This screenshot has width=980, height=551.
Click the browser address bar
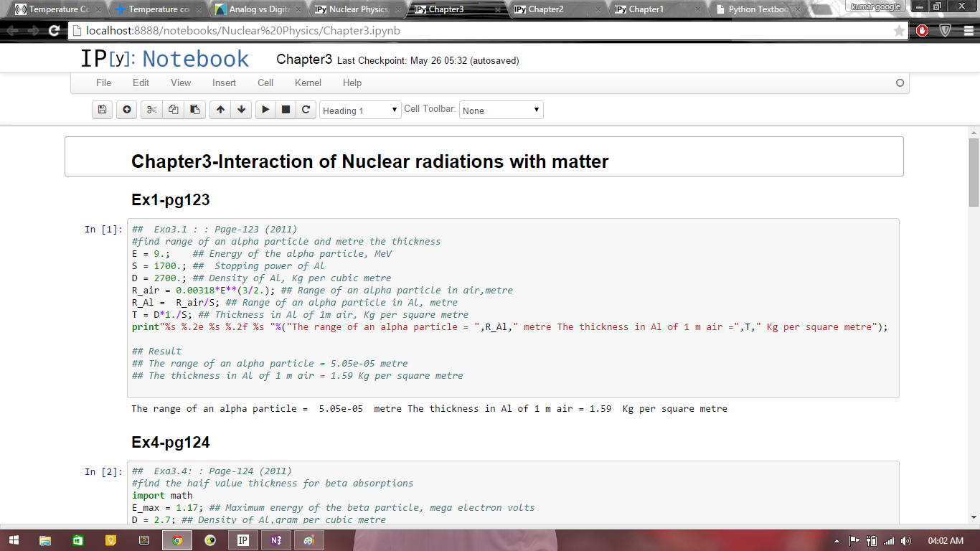(473, 31)
